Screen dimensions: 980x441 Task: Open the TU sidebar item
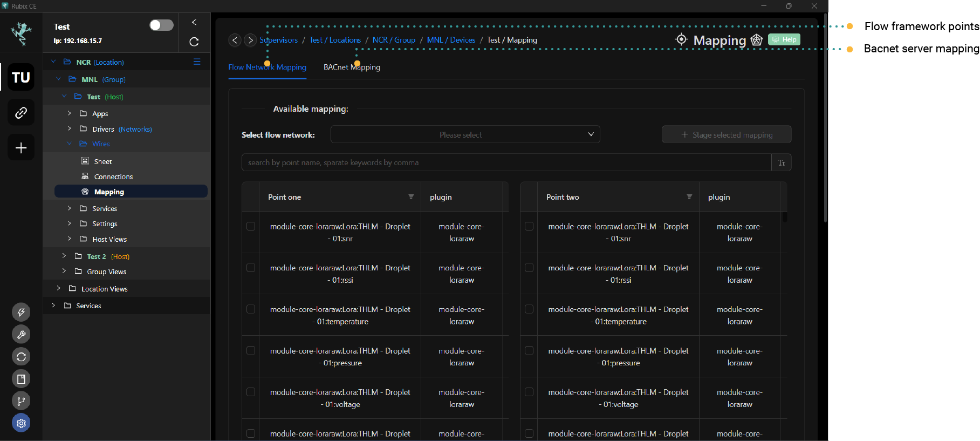21,78
